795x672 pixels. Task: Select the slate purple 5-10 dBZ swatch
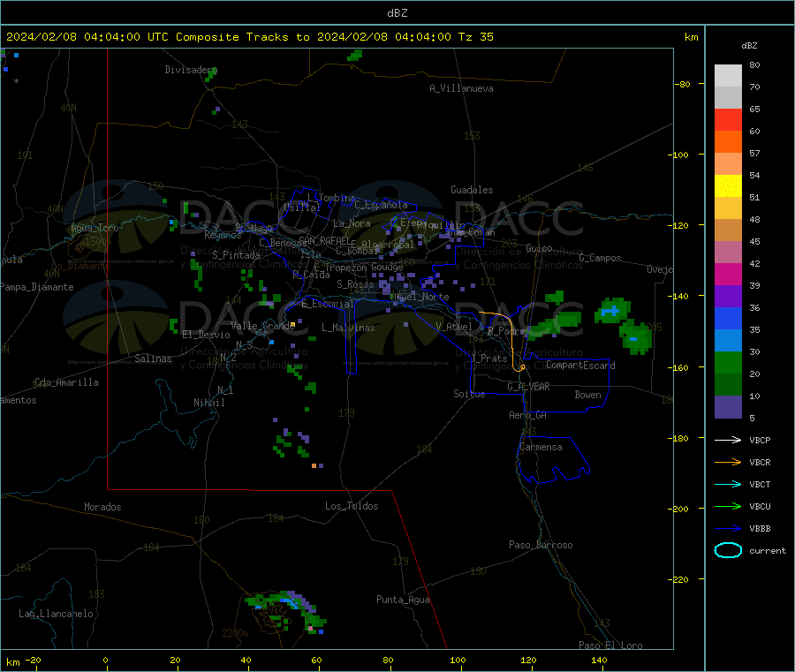click(x=728, y=407)
